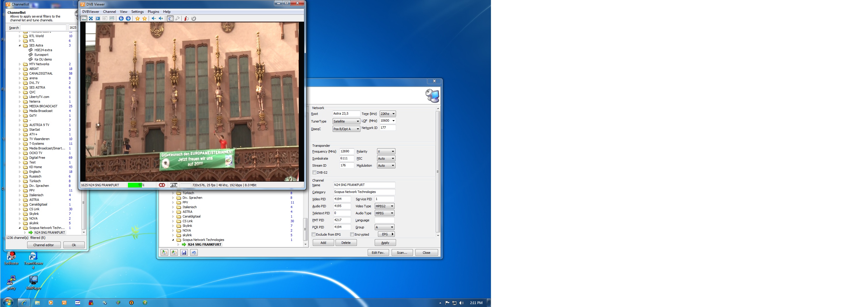Screen dimensions: 868x307
Task: Click the import channel list icon in Channel editor
Action: click(x=164, y=253)
